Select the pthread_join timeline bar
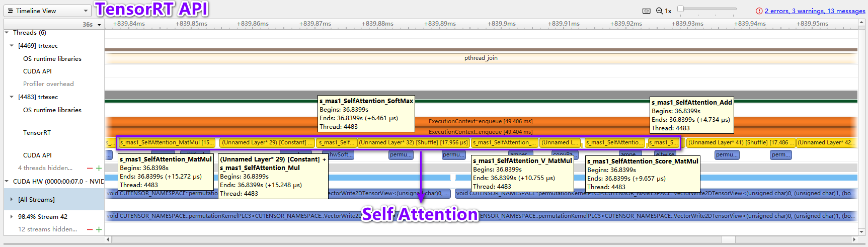The width and height of the screenshot is (868, 247). click(481, 58)
